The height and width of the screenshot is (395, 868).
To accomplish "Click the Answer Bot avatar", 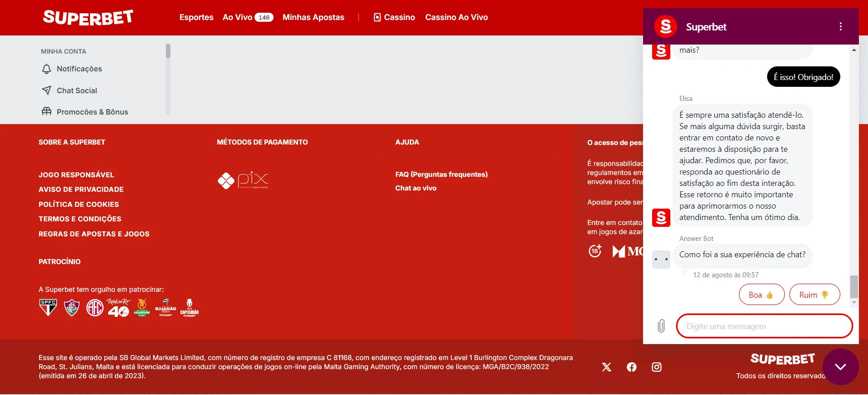I will click(x=661, y=260).
